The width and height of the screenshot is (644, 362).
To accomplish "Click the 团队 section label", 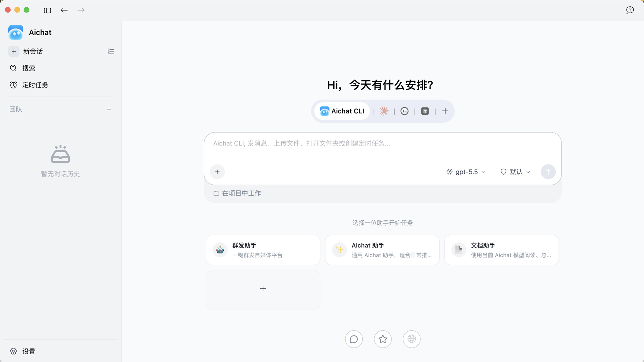I will [16, 109].
